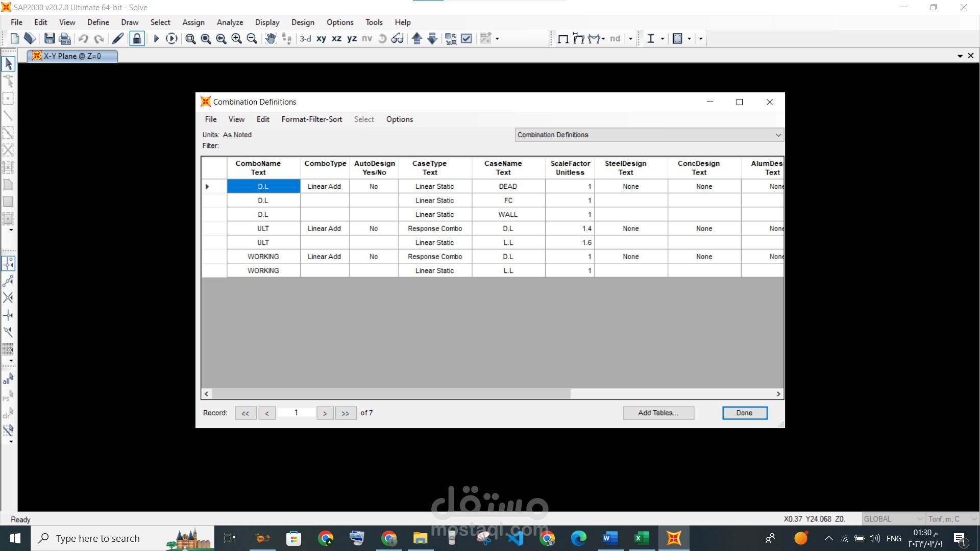The image size is (980, 551).
Task: Open the Format-Filter-Sort menu
Action: (311, 119)
